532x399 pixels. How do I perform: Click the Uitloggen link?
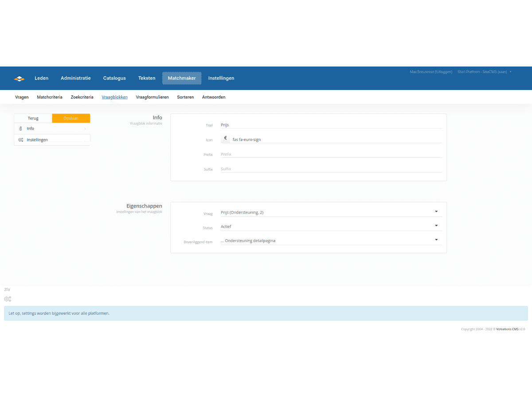[x=443, y=72]
